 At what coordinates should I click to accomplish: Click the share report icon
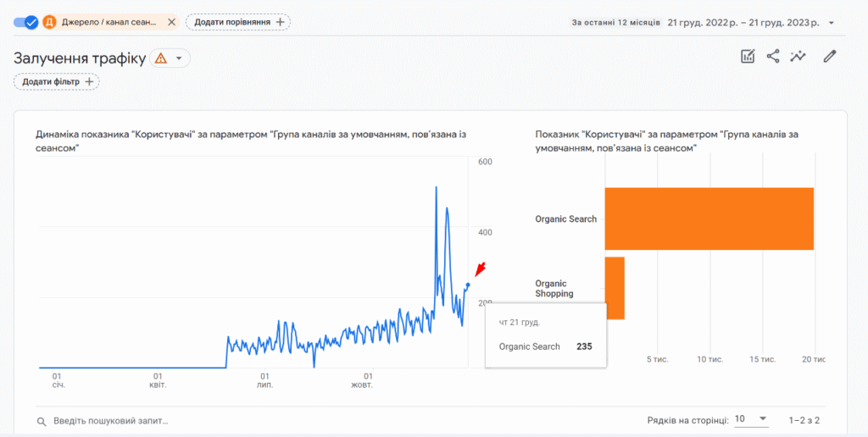pyautogui.click(x=773, y=57)
